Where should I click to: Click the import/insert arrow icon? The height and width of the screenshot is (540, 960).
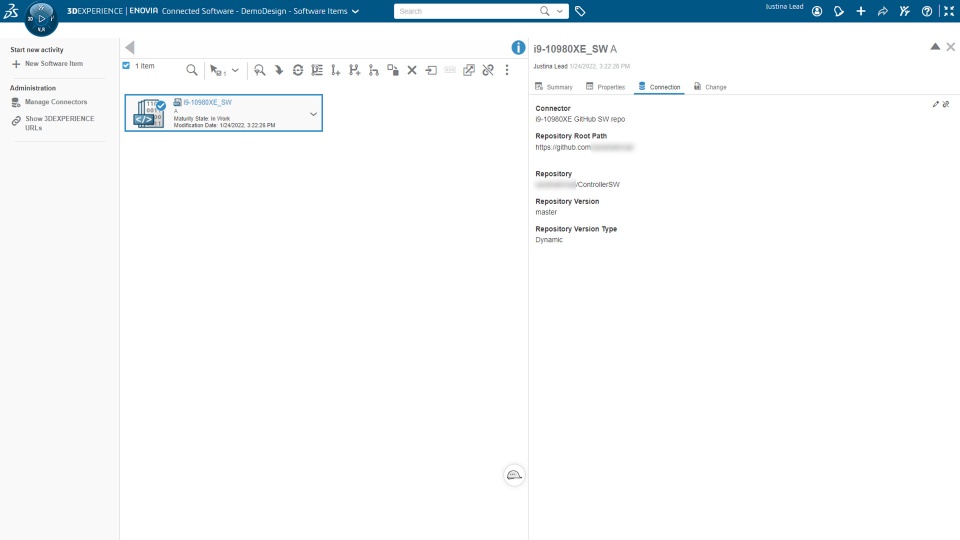click(431, 70)
